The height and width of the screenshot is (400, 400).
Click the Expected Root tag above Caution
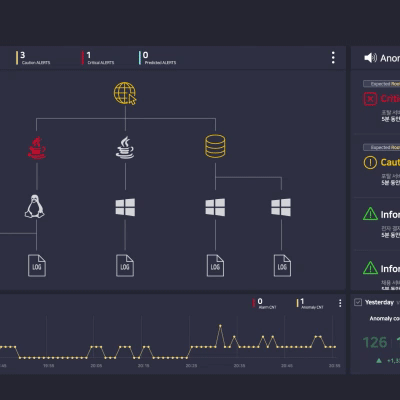tap(382, 147)
